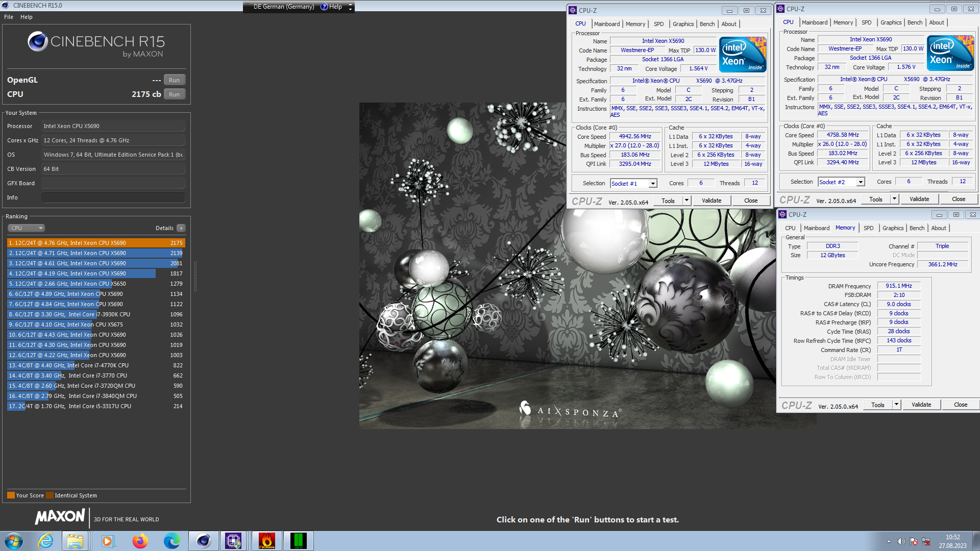Viewport: 980px width, 551px height.
Task: Launch Firefox from the taskbar
Action: tap(139, 541)
